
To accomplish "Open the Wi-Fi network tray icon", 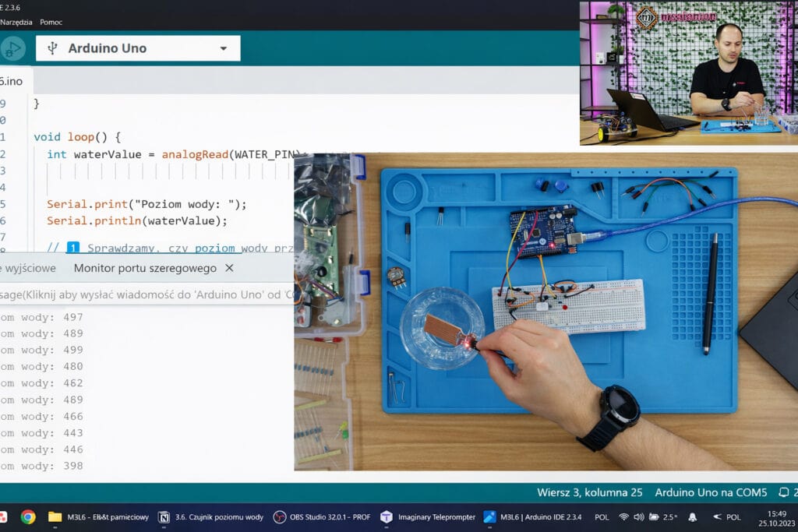I will pyautogui.click(x=623, y=516).
